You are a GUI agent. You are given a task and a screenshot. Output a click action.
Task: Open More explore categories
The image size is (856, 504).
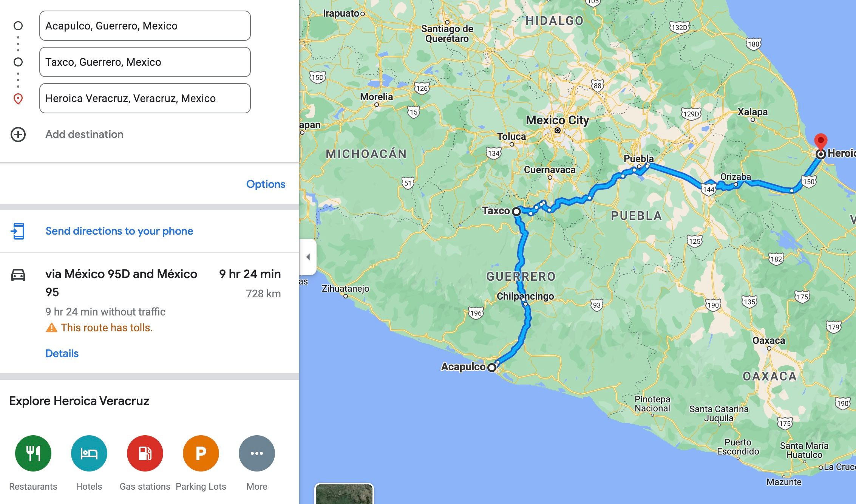[x=257, y=453]
